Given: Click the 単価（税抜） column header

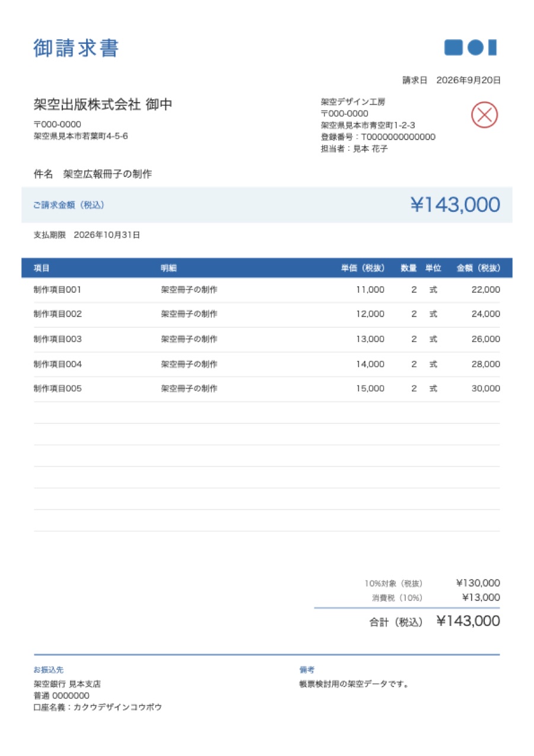Looking at the screenshot, I should (363, 268).
